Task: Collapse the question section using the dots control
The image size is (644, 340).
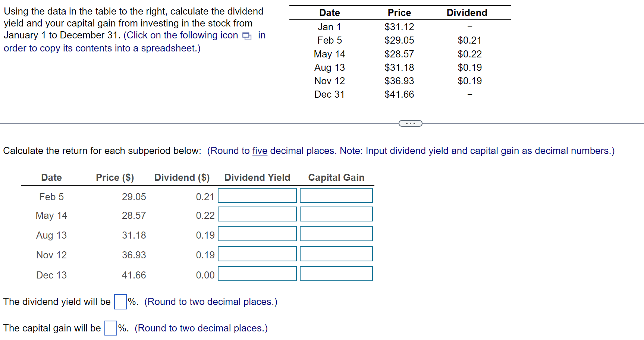Action: click(410, 123)
